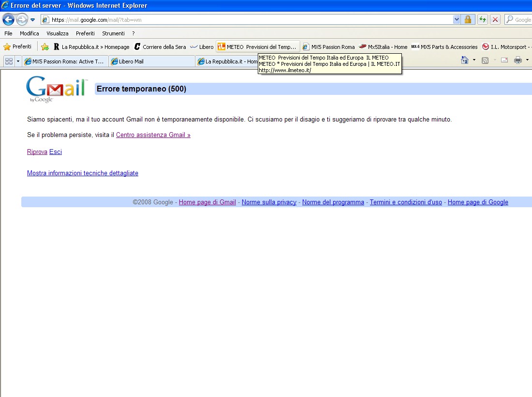Open the Preferiti menu
The height and width of the screenshot is (397, 532).
pyautogui.click(x=85, y=33)
